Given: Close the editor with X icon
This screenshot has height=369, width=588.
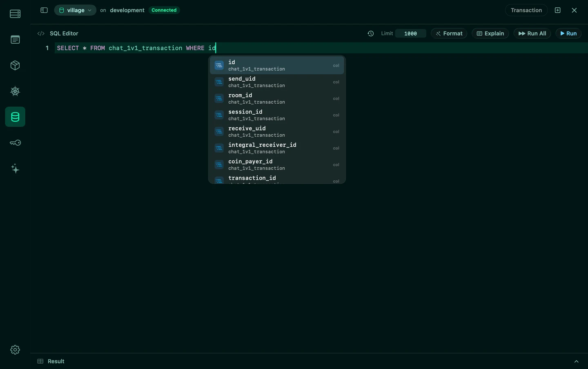Looking at the screenshot, I should coord(574,10).
